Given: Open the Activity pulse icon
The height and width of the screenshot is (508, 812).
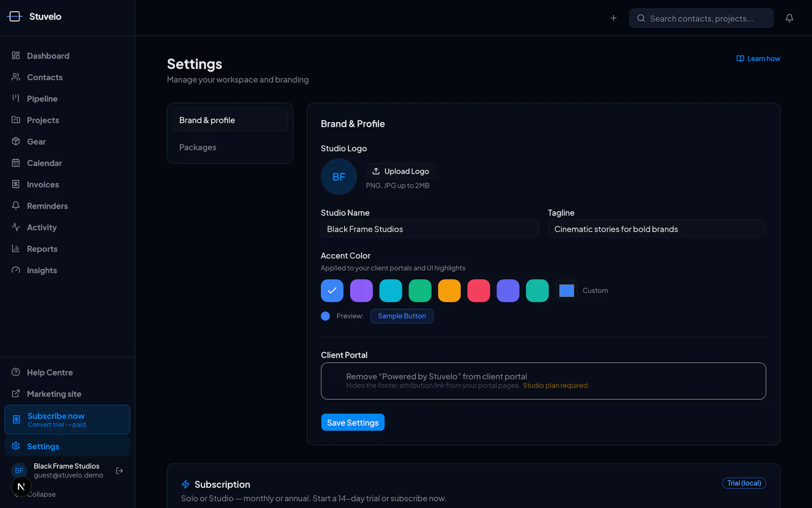Looking at the screenshot, I should tap(16, 227).
